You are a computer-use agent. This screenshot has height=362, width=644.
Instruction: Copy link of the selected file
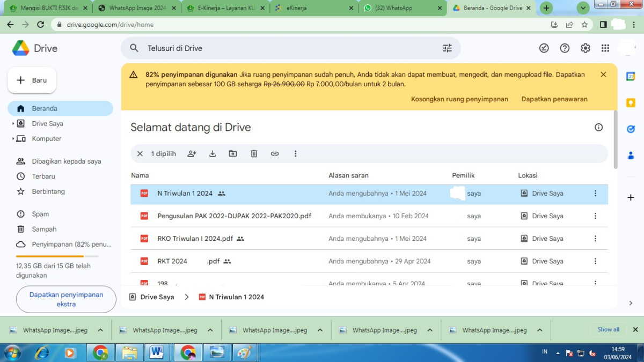click(x=275, y=154)
